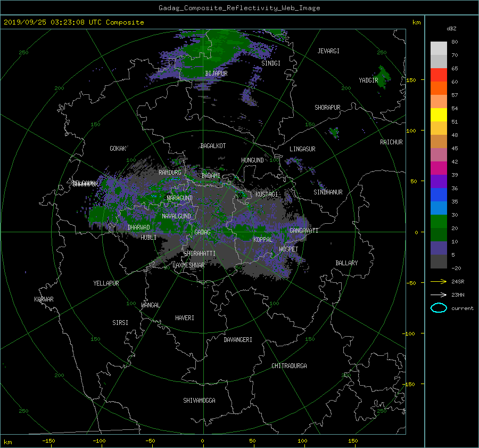Image resolution: width=479 pixels, height=448 pixels.
Task: Click the LAXMESHWAR city label
Action: coord(188,265)
